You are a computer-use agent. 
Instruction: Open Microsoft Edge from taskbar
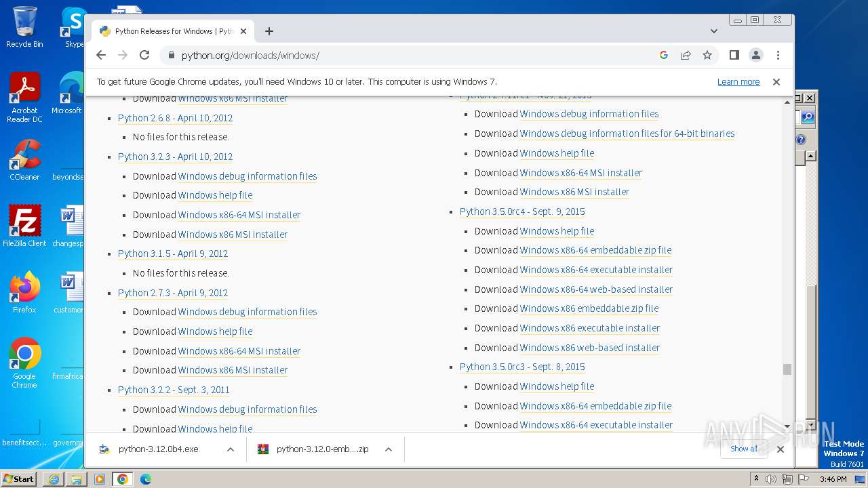145,479
